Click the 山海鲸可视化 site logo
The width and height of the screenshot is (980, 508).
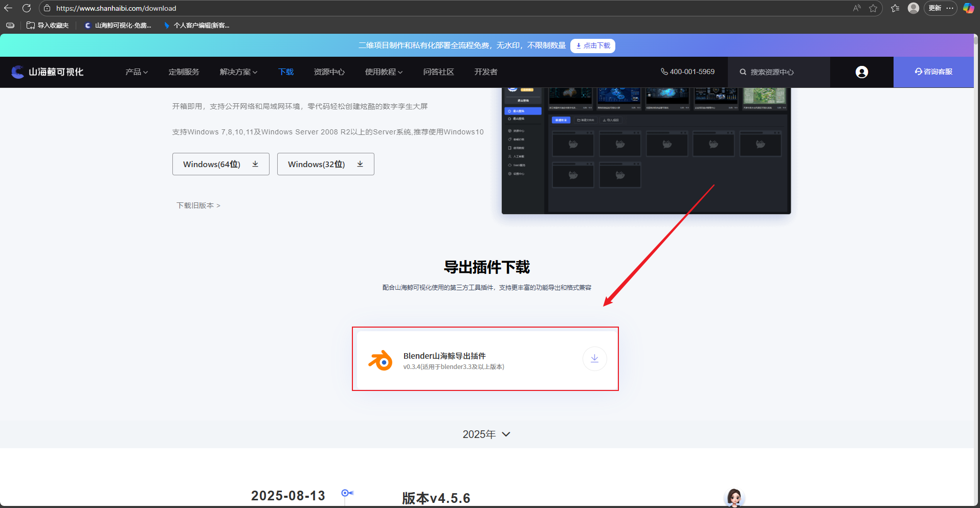[48, 72]
